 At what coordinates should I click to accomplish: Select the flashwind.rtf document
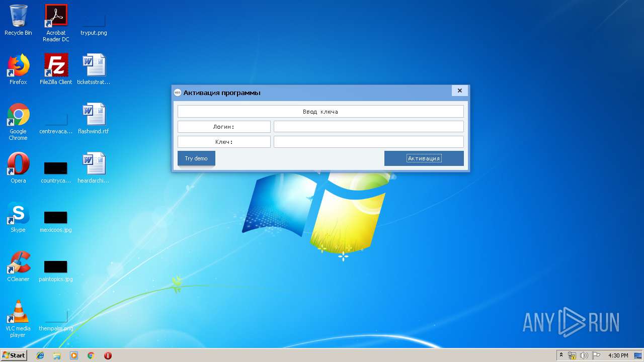pyautogui.click(x=94, y=119)
